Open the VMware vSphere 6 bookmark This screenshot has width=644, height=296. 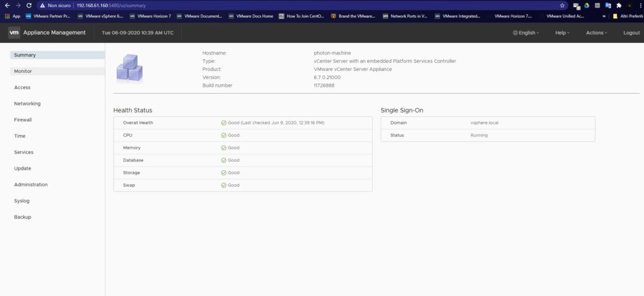pos(100,16)
